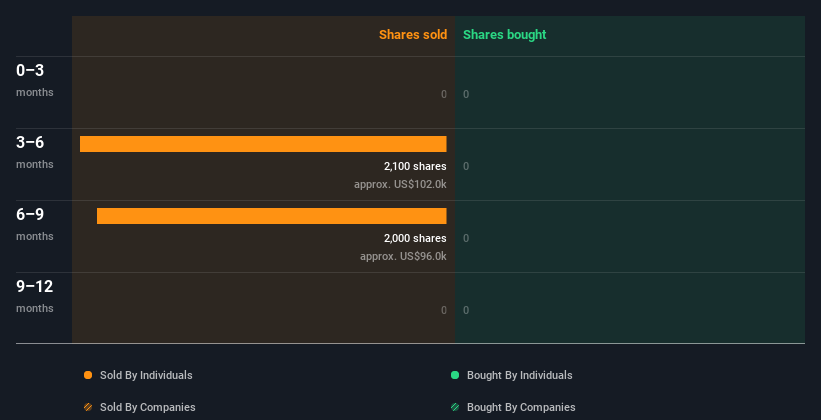The image size is (821, 420).
Task: Click the striped Sold By Companies legend icon
Action: [88, 407]
